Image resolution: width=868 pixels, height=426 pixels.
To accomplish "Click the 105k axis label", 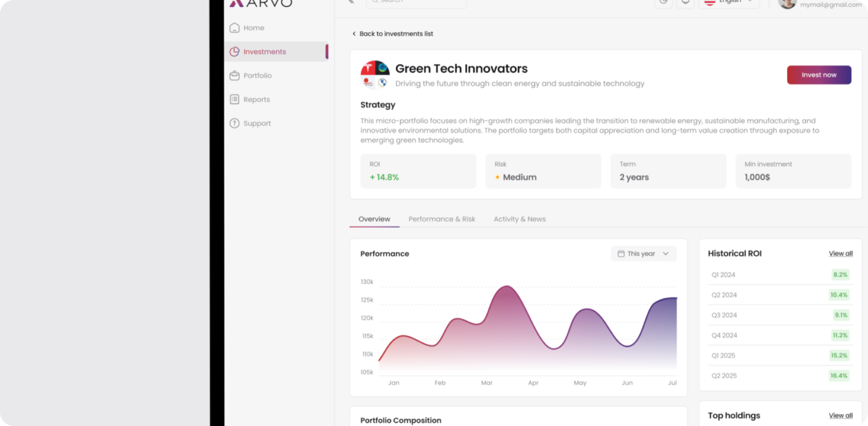I will point(367,372).
